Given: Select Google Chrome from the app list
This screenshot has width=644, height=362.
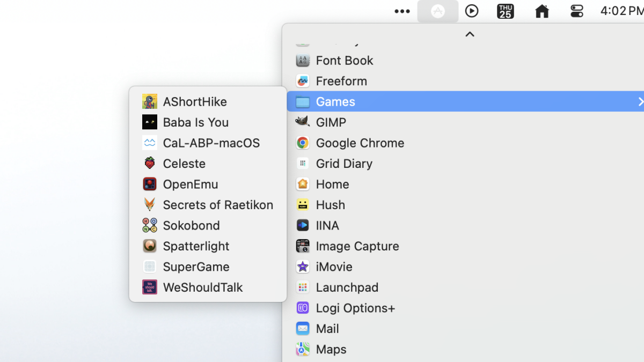Looking at the screenshot, I should [360, 143].
